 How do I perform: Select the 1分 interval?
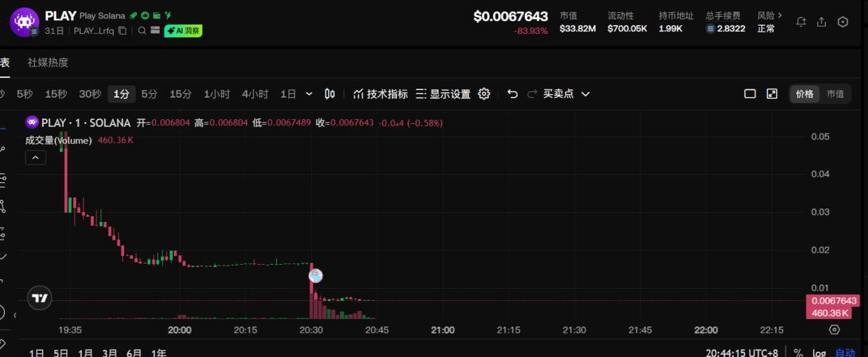(121, 94)
